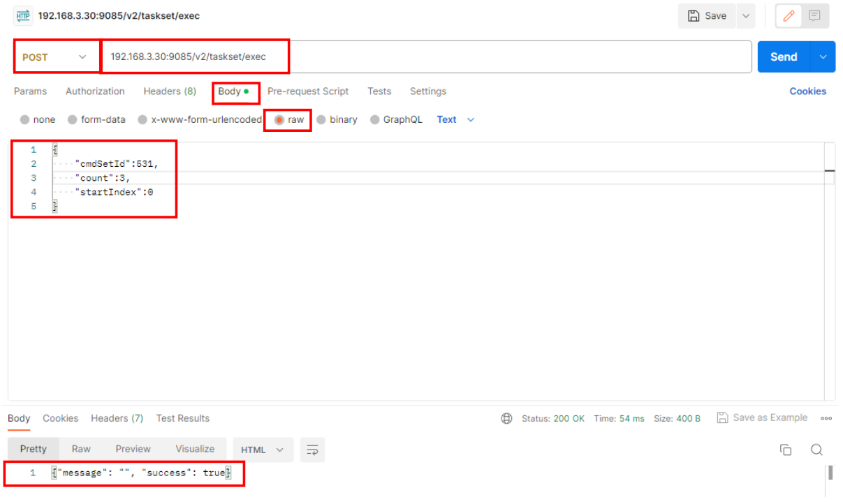The height and width of the screenshot is (504, 843).
Task: Click the edit pencil icon
Action: [x=789, y=16]
